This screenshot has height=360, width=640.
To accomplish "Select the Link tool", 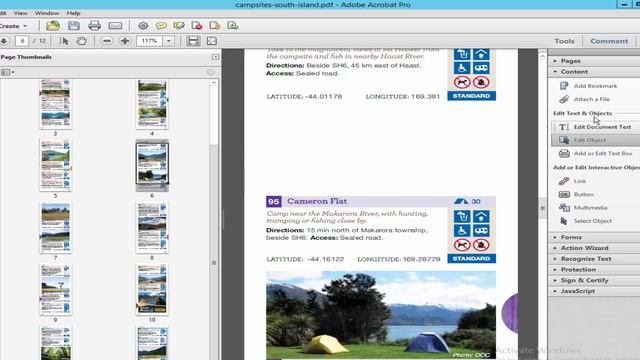I will (573, 181).
